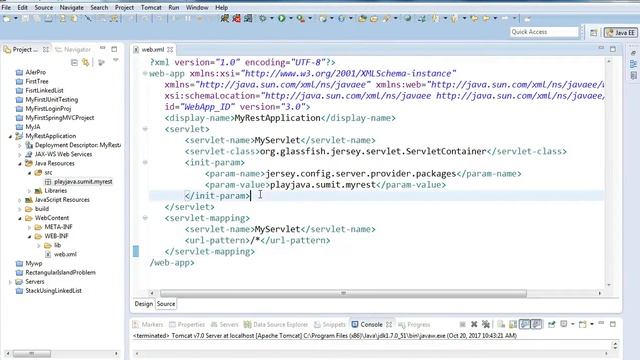
Task: Click the Clear Console icon
Action: 501,324
